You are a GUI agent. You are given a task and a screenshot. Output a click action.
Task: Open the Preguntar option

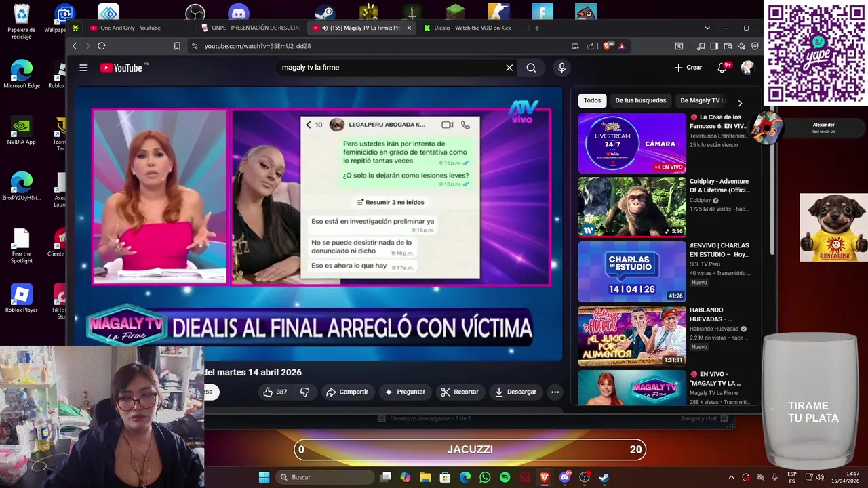(405, 392)
